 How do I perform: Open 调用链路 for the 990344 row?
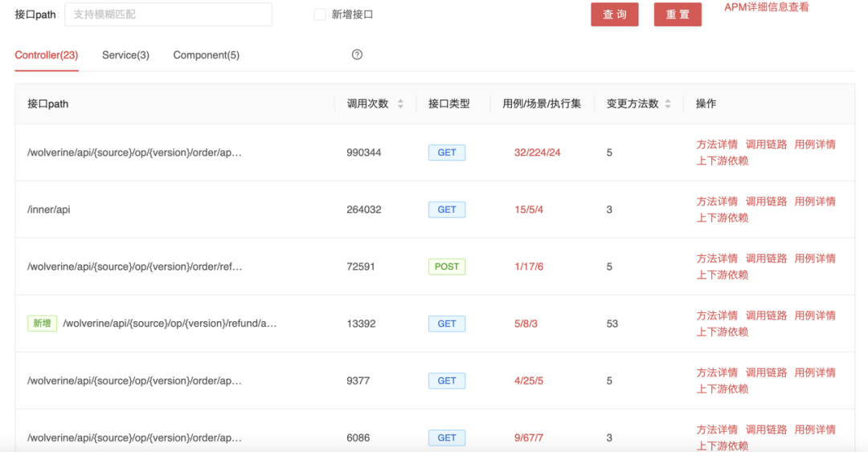[766, 145]
